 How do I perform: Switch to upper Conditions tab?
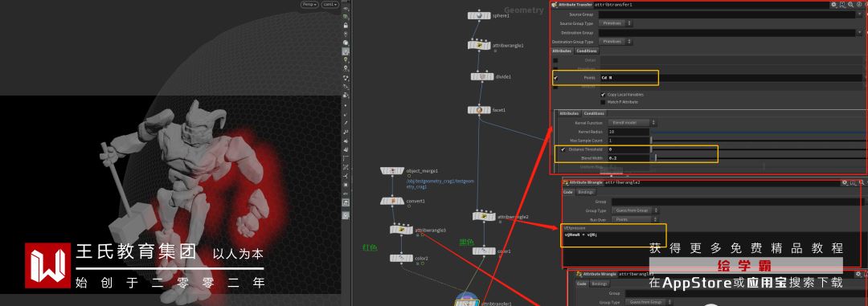(586, 51)
